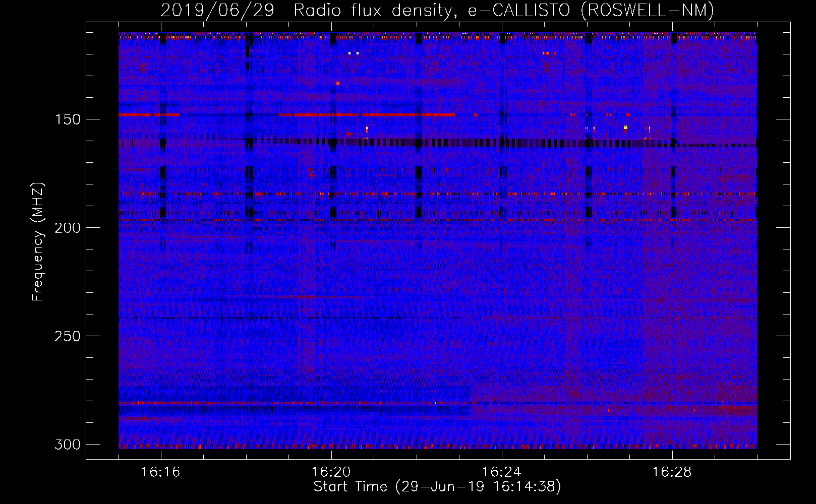Select the 'Frequency (MHZ)' vertical axis label
This screenshot has width=816, height=504.
click(38, 242)
